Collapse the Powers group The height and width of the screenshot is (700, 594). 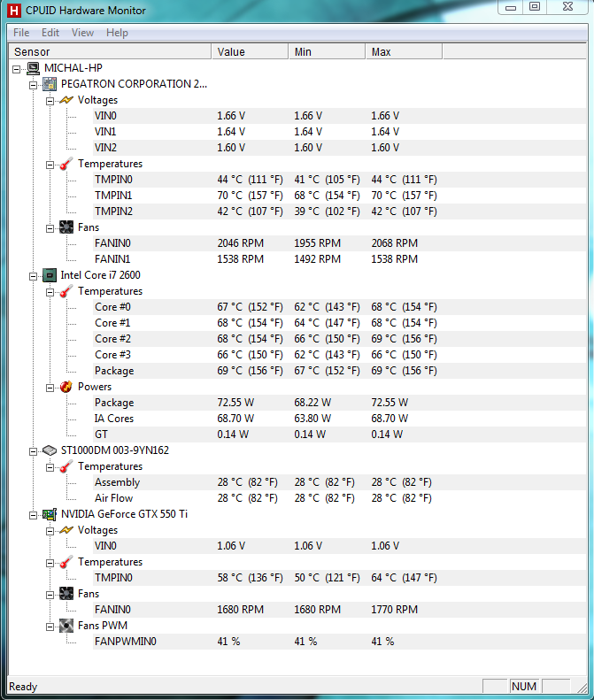coord(50,388)
